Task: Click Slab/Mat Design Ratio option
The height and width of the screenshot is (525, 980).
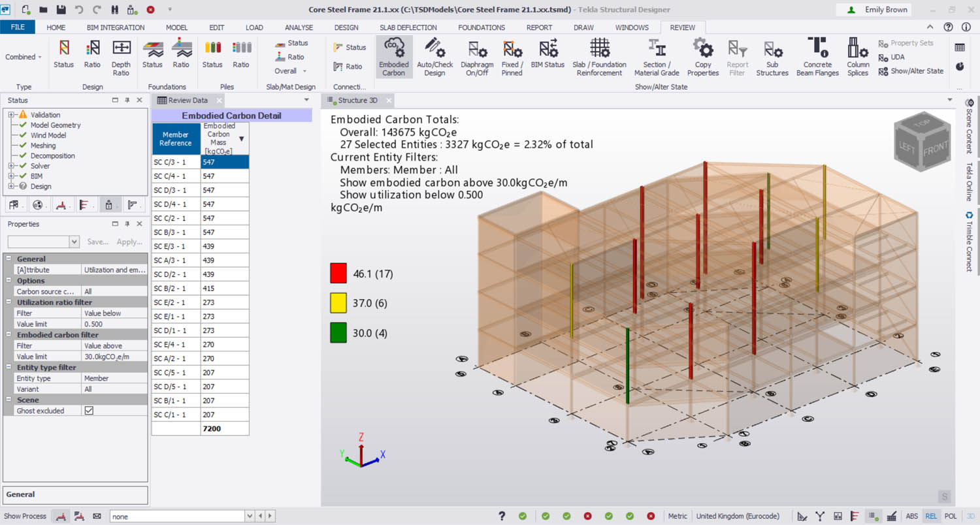Action: (290, 57)
